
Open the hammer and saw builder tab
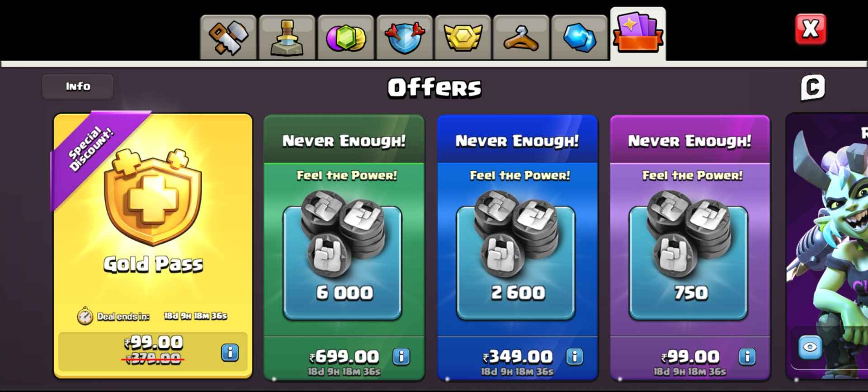tap(228, 37)
